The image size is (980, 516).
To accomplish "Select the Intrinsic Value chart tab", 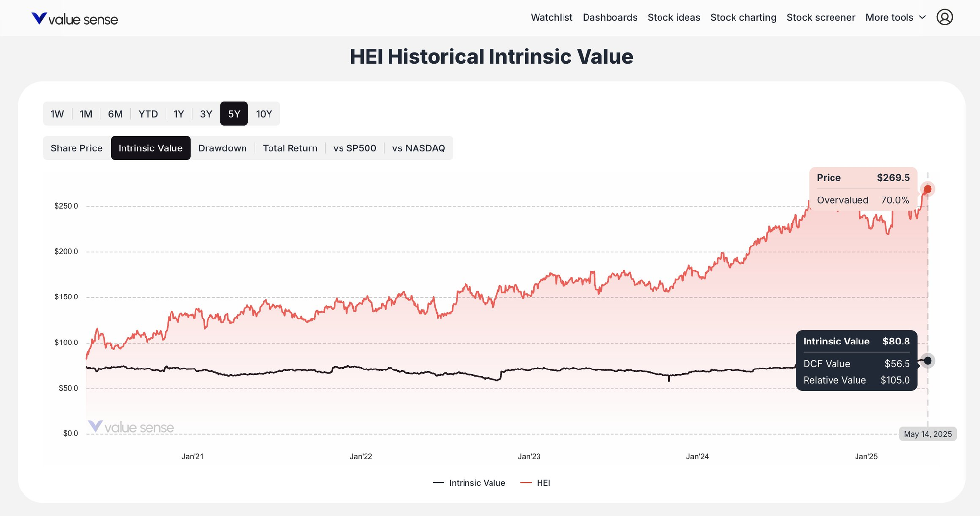I will click(x=150, y=148).
